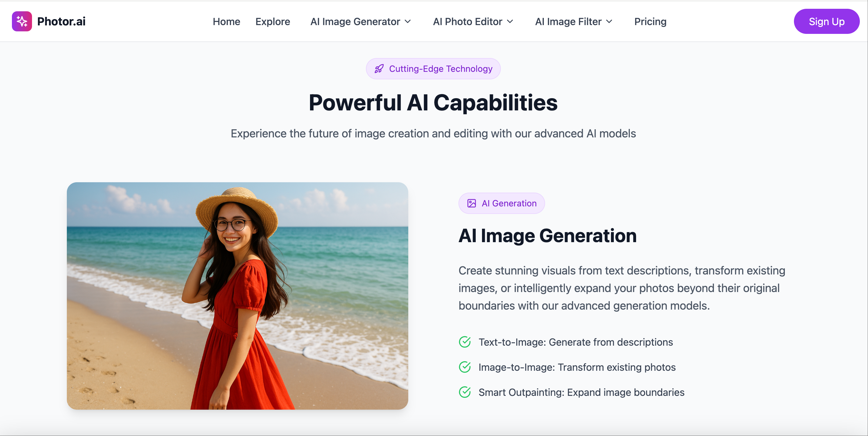Click the chevron beside AI Photo Editor
The height and width of the screenshot is (436, 868).
click(510, 21)
